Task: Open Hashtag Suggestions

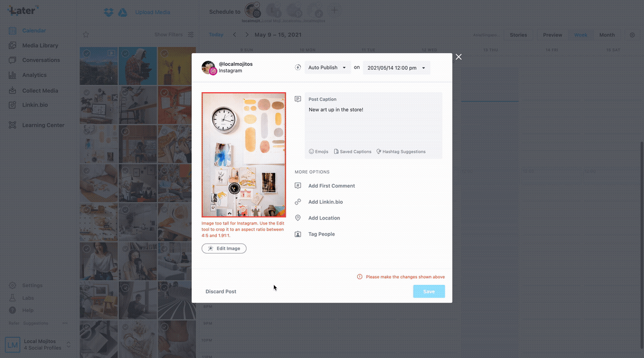Action: click(401, 151)
